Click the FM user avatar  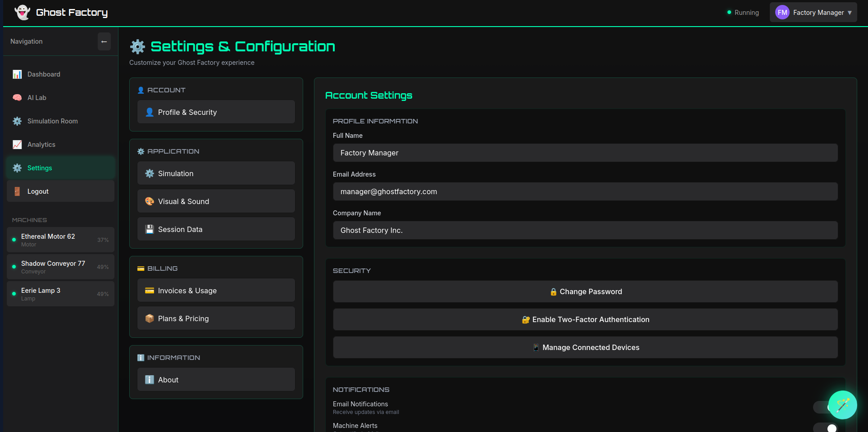[782, 13]
